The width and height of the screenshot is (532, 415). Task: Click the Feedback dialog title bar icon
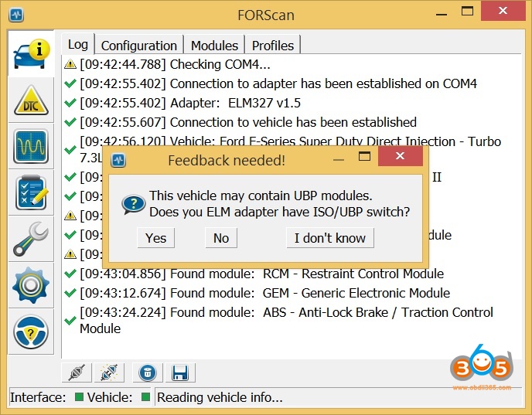118,160
